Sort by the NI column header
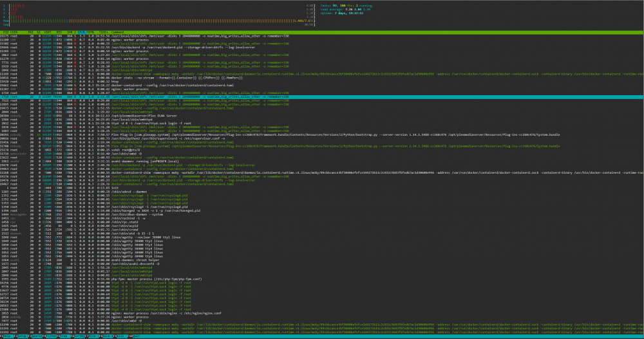Screen dimensions: 644x339 click(x=39, y=32)
